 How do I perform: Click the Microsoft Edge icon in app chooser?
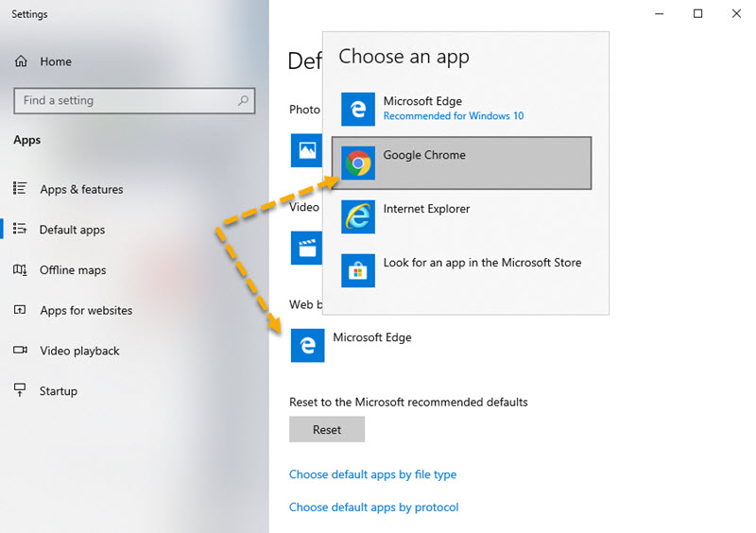(358, 110)
